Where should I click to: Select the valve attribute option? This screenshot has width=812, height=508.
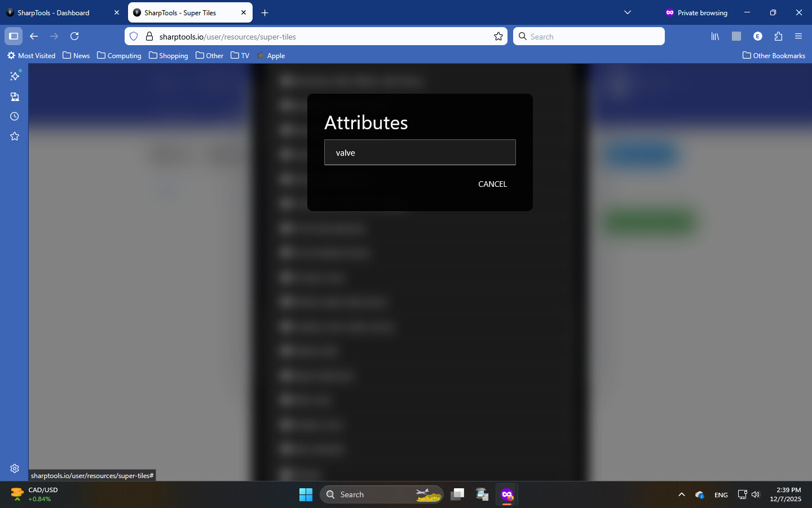(x=420, y=152)
